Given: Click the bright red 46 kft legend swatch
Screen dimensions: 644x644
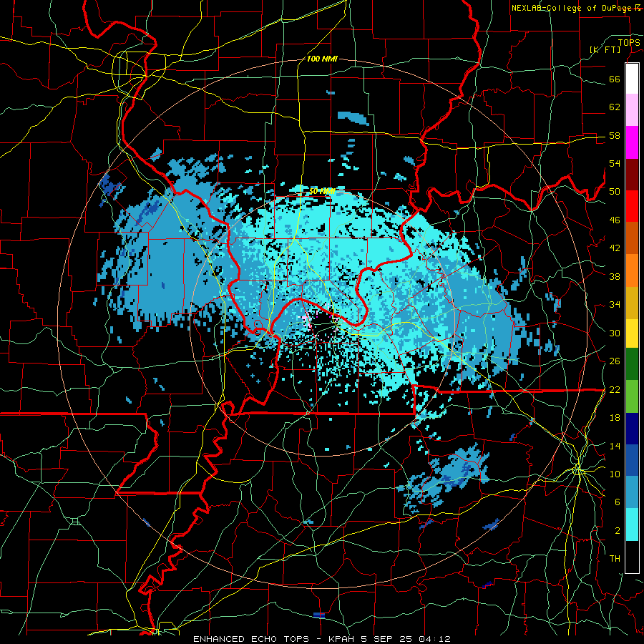Looking at the screenshot, I should pos(632,206).
